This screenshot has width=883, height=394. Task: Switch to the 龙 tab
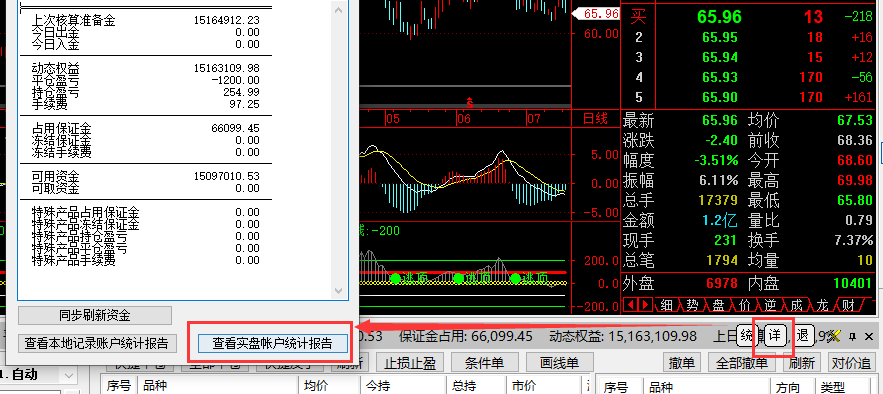click(822, 306)
